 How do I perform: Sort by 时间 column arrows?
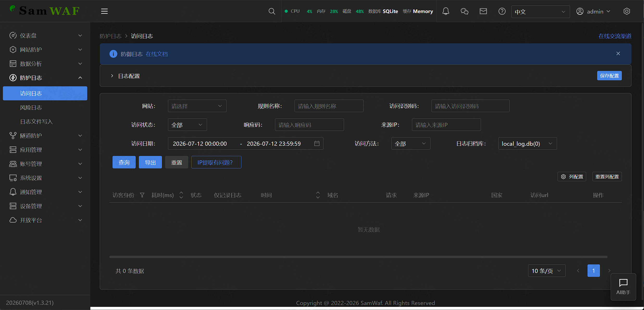click(318, 195)
